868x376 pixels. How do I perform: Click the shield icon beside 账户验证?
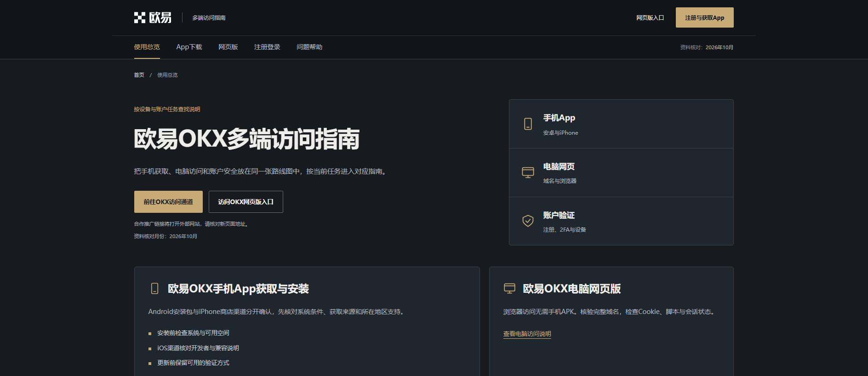tap(528, 221)
